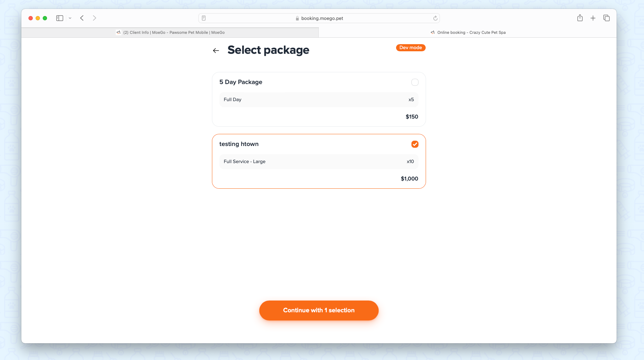Switch to Online booking Crazy Cute Pet Spa tab
Image resolution: width=644 pixels, height=360 pixels.
pyautogui.click(x=468, y=32)
